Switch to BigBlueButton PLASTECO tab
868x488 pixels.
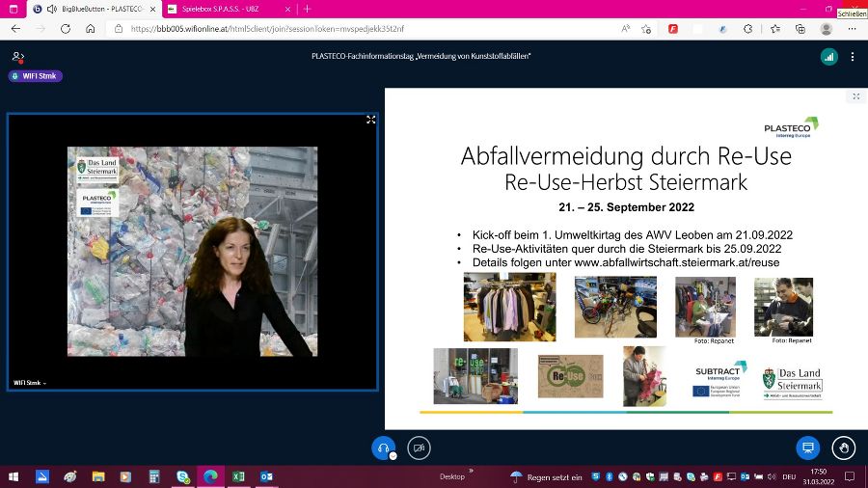[95, 9]
